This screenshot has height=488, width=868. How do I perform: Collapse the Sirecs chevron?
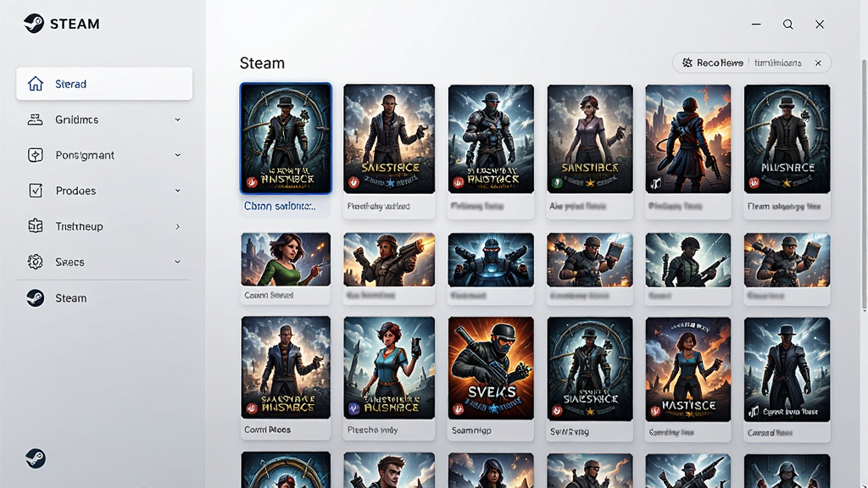(178, 262)
